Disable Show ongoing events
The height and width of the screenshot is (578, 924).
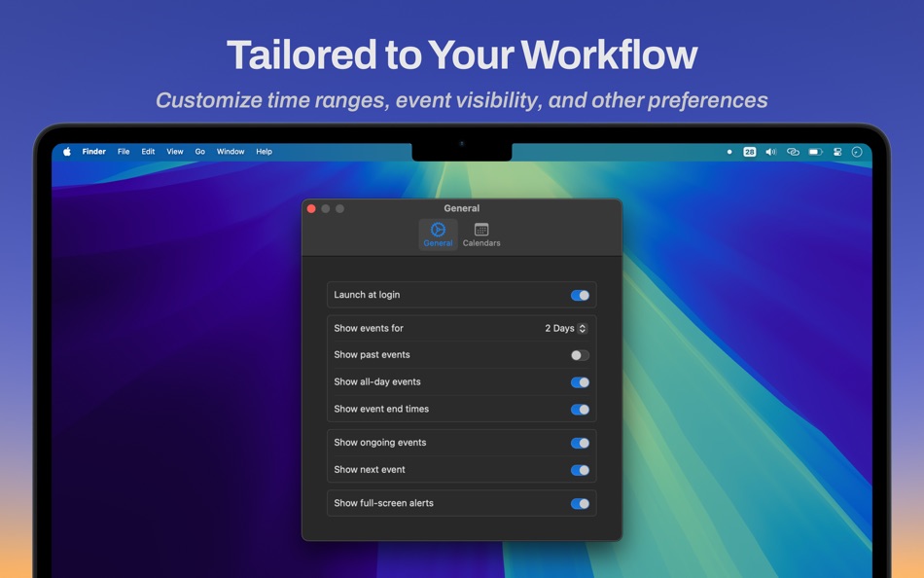580,443
